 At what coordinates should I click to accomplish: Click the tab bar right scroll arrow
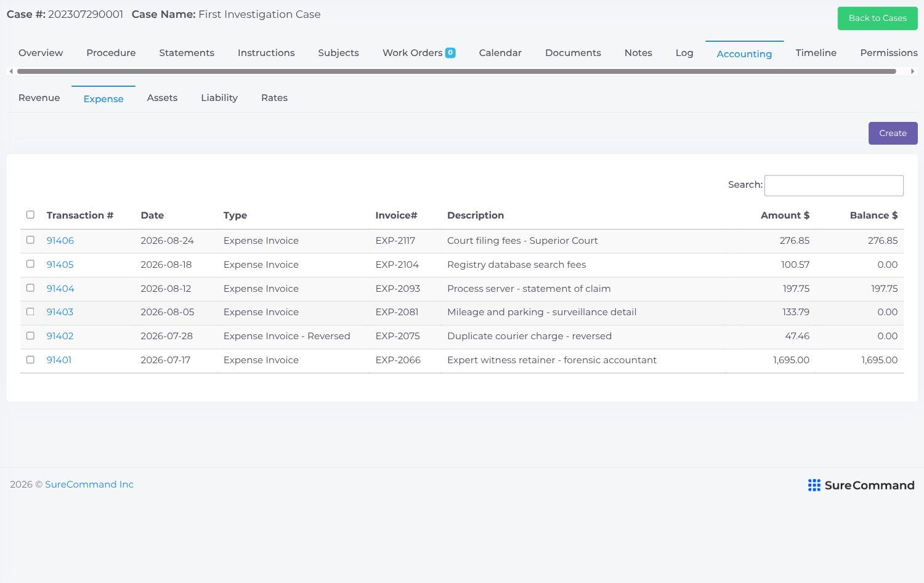[912, 71]
